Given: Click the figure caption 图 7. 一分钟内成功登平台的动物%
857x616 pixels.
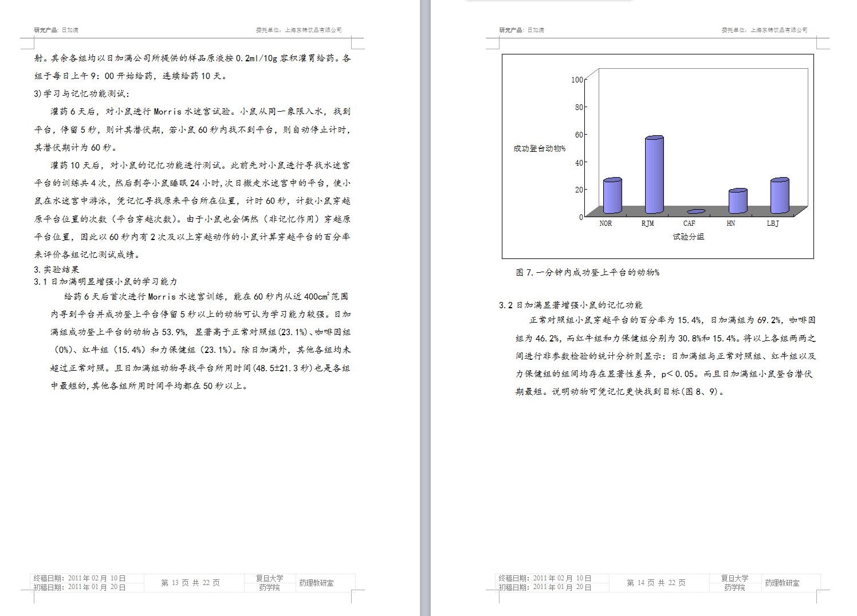Looking at the screenshot, I should [588, 272].
